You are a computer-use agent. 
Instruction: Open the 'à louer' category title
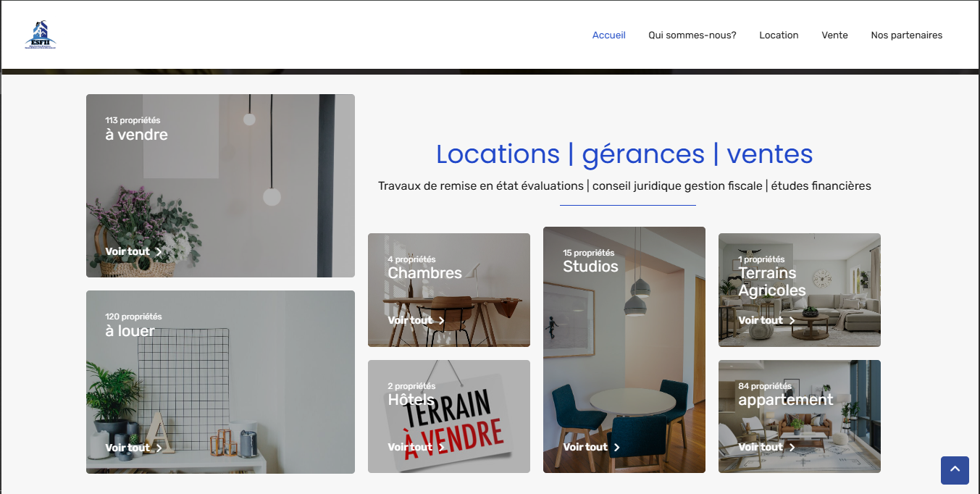coord(130,331)
